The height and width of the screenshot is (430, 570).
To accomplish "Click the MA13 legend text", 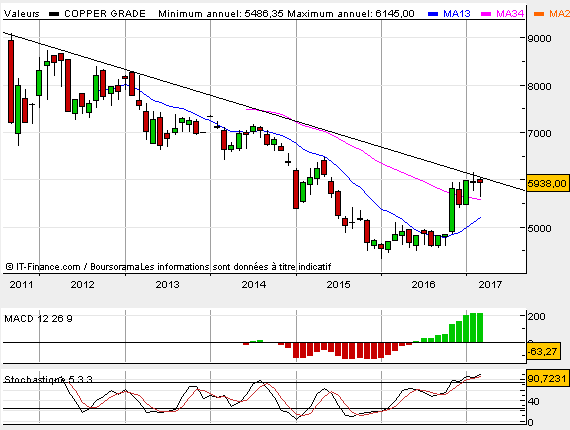I will (457, 14).
